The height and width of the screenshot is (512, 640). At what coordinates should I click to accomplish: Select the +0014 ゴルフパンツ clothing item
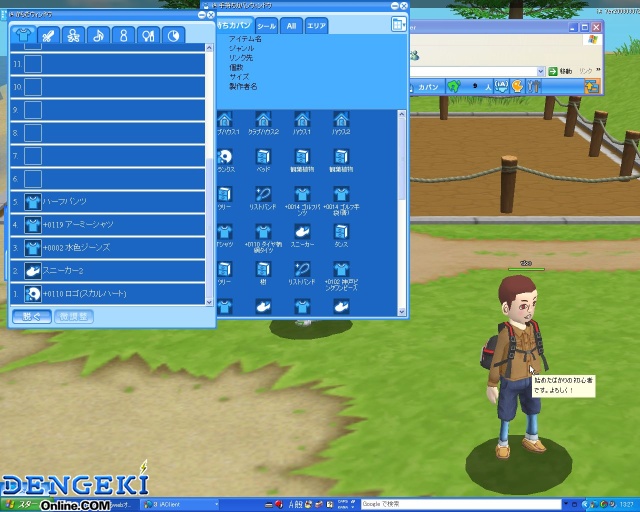click(302, 201)
